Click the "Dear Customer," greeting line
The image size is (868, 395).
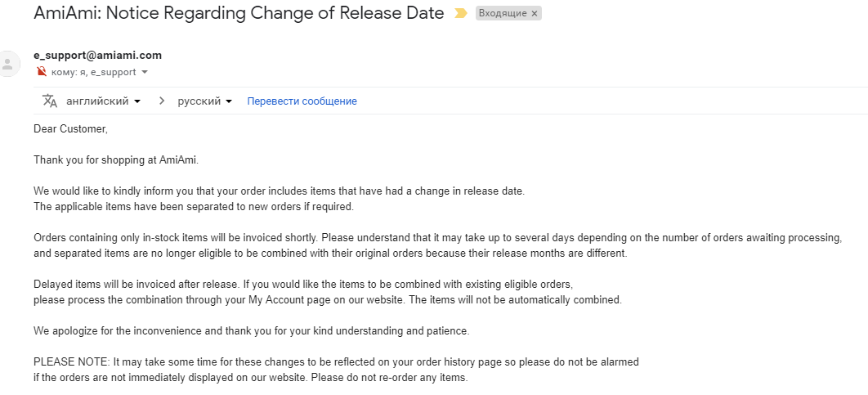[70, 128]
